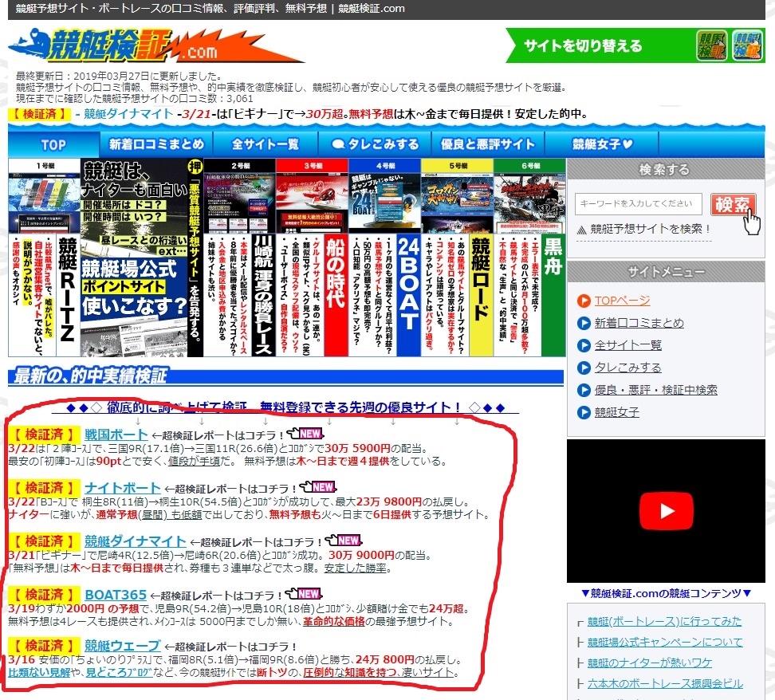Open the ナイトボート report link
The height and width of the screenshot is (700, 775).
(123, 488)
